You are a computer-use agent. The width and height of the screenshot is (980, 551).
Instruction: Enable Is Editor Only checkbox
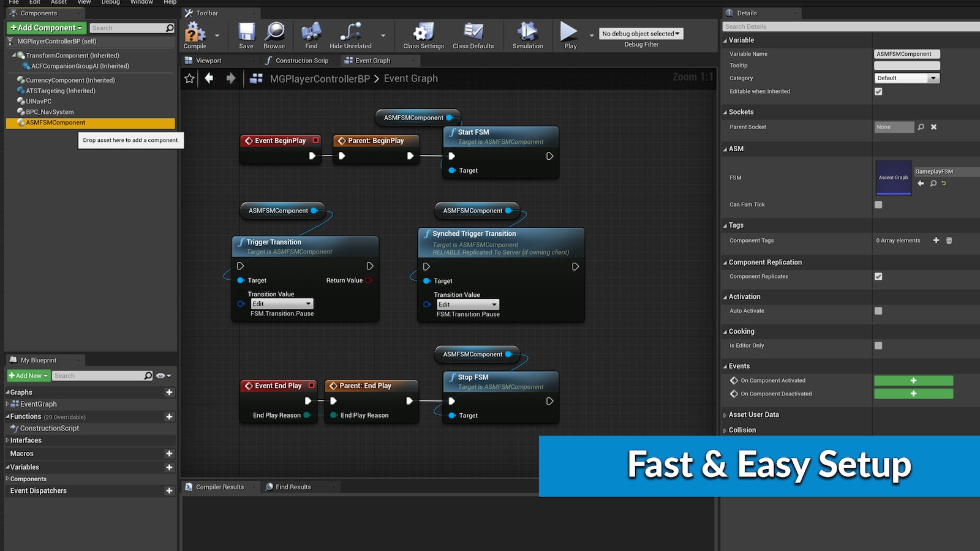pos(878,345)
